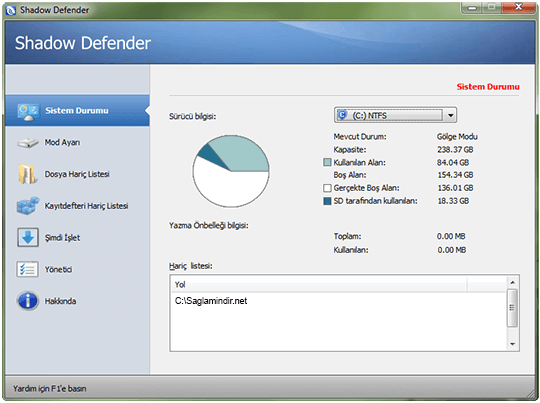
Task: Click the exclusion list scroll down arrow
Action: tap(512, 344)
